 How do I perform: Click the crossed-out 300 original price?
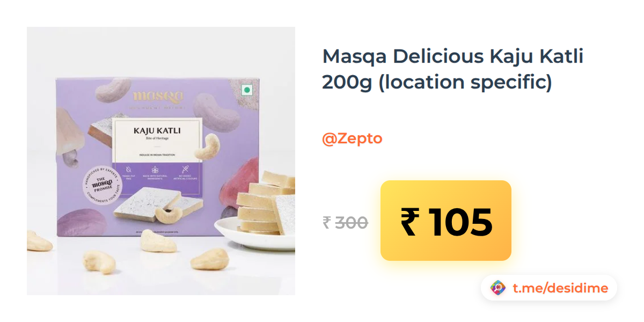point(352,222)
